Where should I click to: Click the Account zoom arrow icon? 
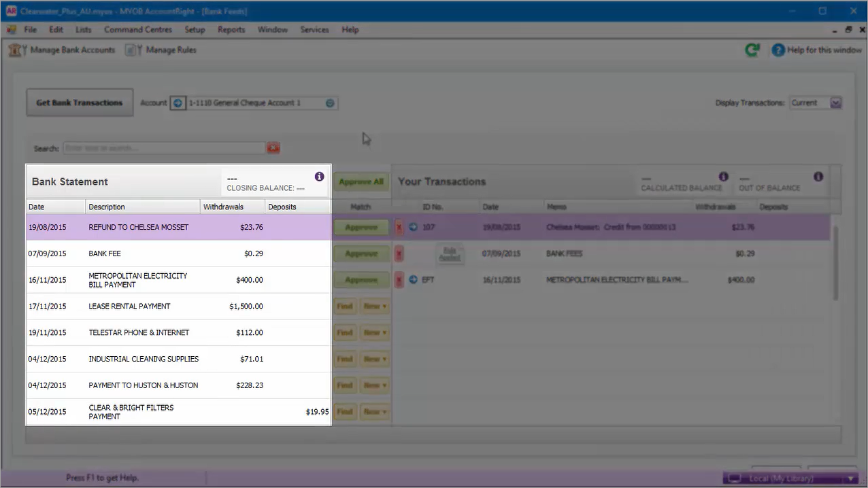click(178, 103)
